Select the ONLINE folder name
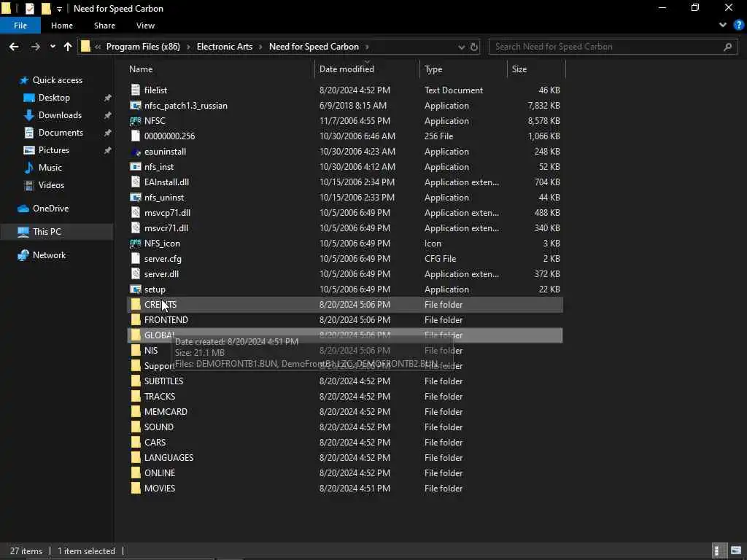 (160, 472)
